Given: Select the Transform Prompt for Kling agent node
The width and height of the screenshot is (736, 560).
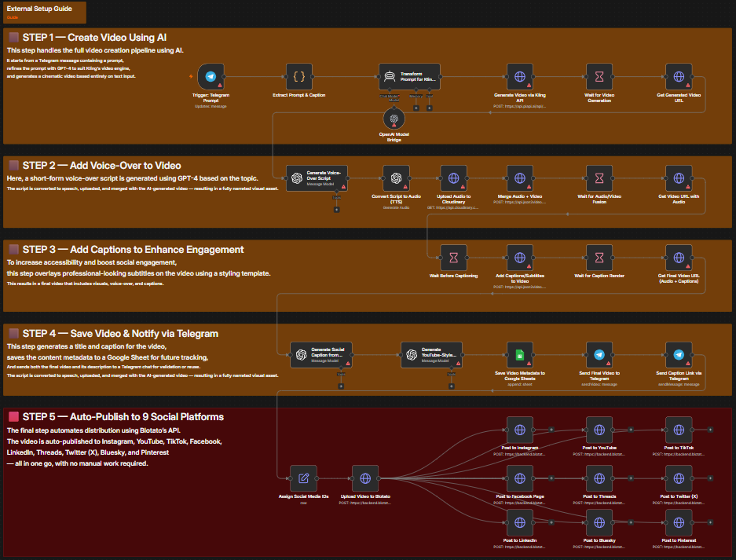Looking at the screenshot, I should click(x=409, y=76).
